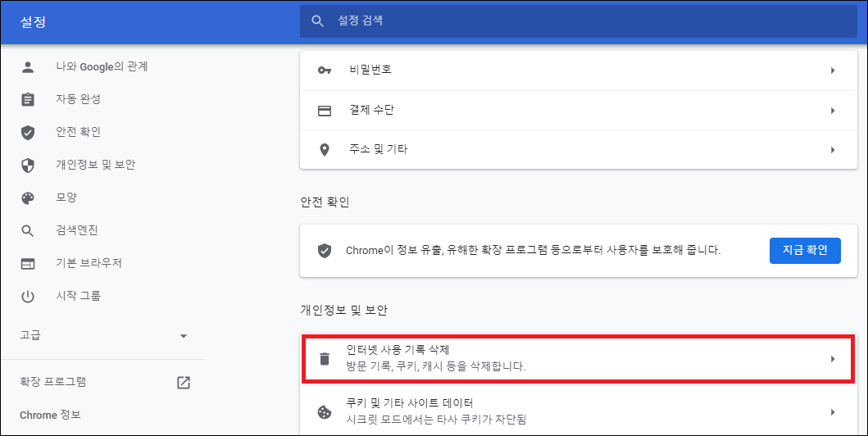Open 검색엔진 settings in the sidebar
This screenshot has height=436, width=868.
click(x=77, y=230)
